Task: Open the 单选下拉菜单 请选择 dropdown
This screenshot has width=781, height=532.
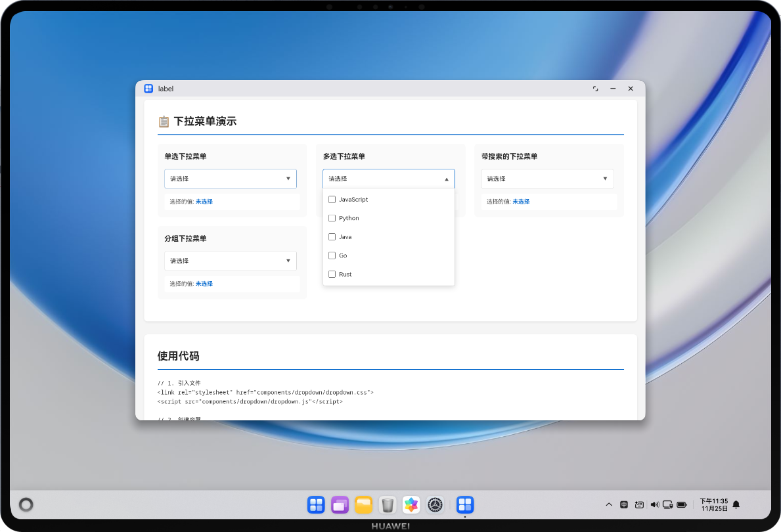Action: (x=230, y=178)
